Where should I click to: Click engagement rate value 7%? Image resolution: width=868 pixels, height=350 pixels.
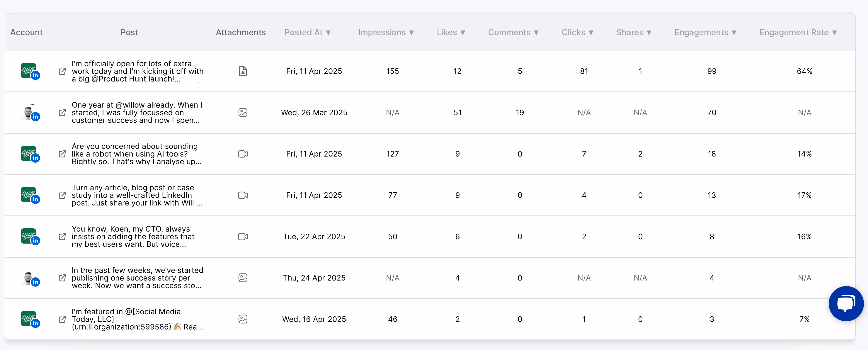coord(804,319)
